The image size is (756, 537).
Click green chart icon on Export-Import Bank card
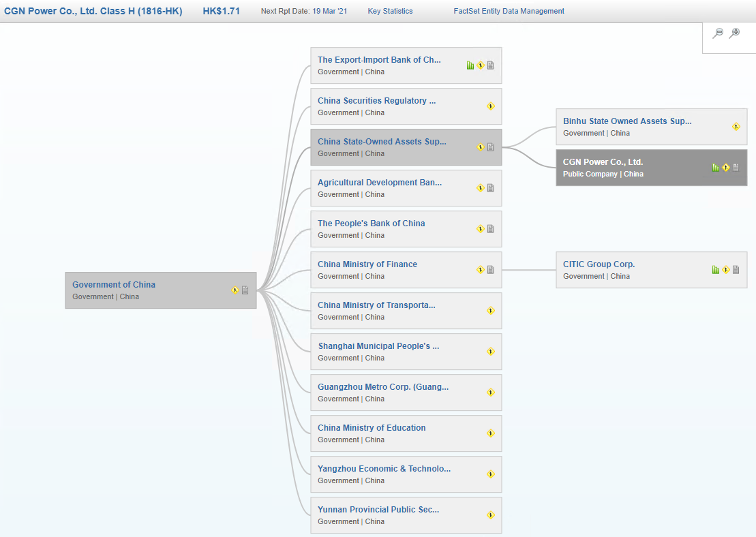[470, 65]
